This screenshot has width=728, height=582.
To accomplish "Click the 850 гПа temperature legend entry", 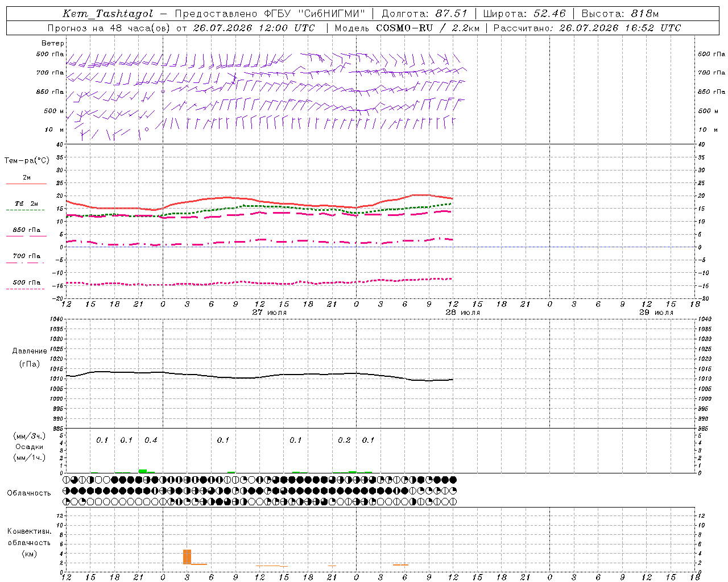I will coord(26,232).
